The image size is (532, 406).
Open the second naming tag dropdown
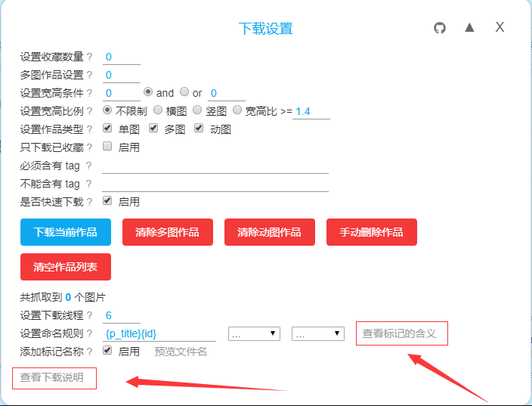pos(318,333)
